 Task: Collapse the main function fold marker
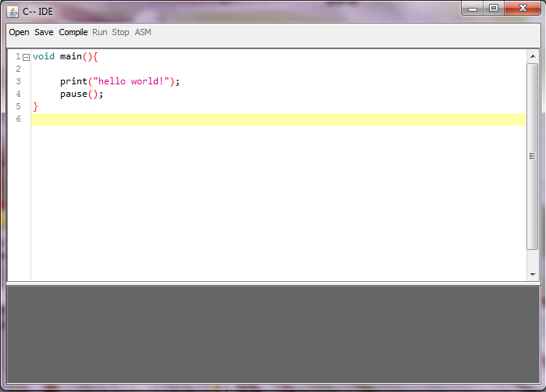(x=26, y=57)
